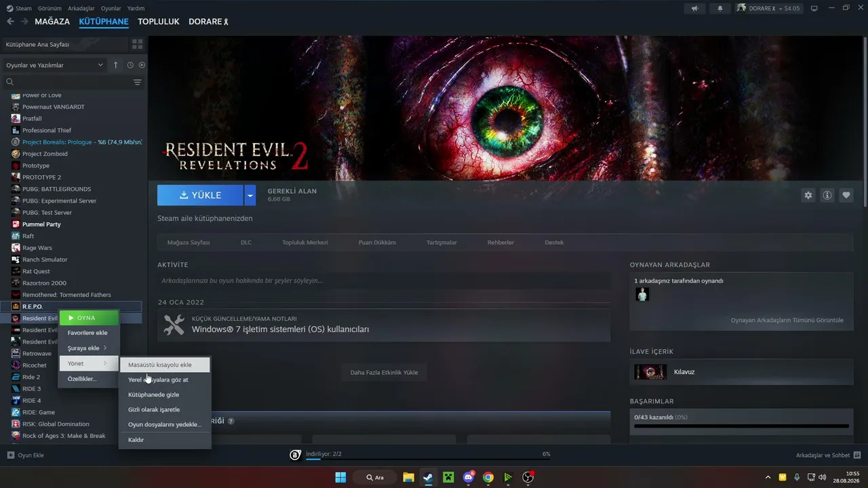Select Masaüstü kısayolu ekle
This screenshot has height=488, width=868.
coord(165,365)
